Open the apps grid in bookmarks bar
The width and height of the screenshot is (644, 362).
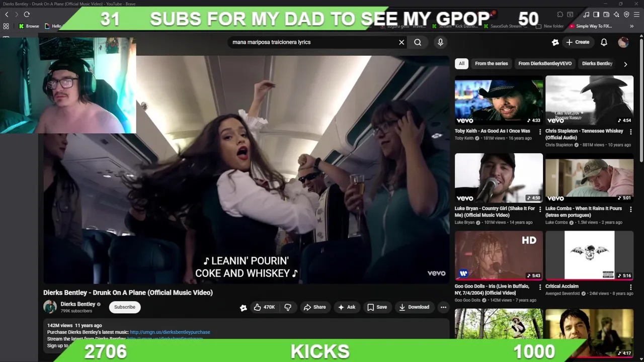pos(6,26)
